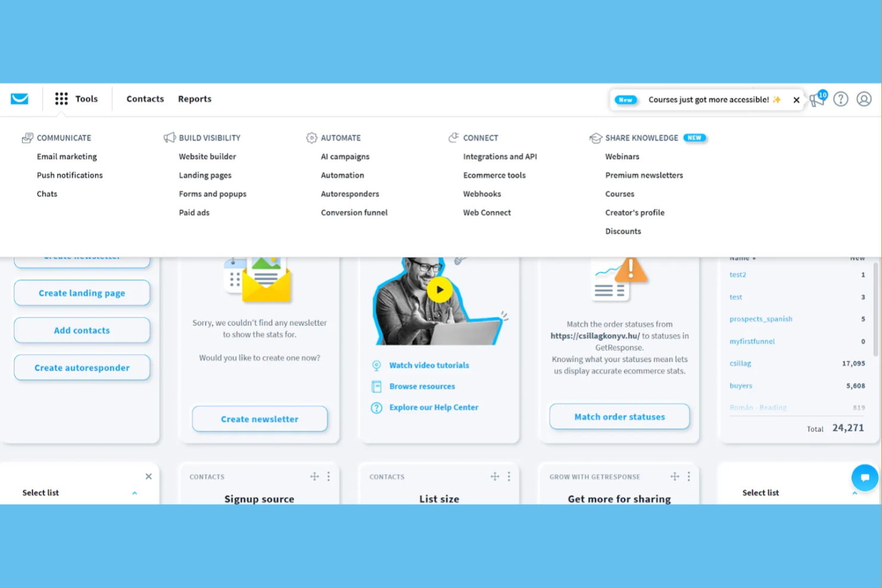The width and height of the screenshot is (882, 588).
Task: Open the live chat bubble icon
Action: click(865, 477)
